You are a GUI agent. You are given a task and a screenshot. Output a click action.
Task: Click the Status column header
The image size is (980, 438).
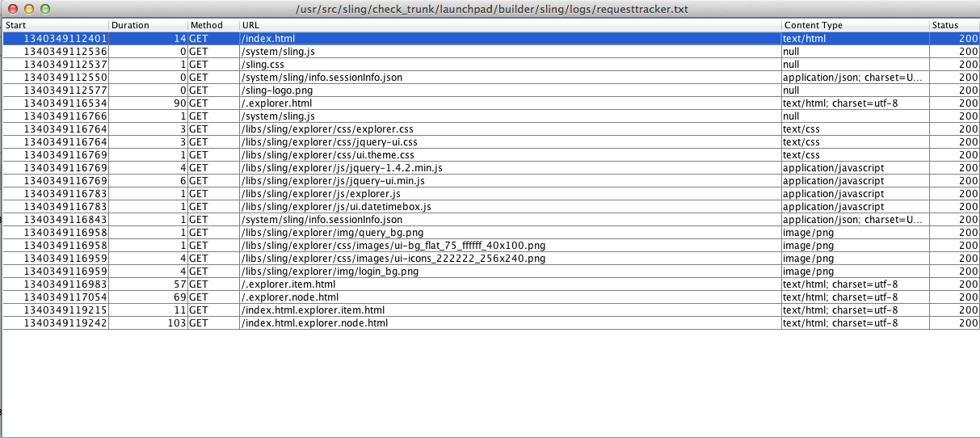pos(953,25)
